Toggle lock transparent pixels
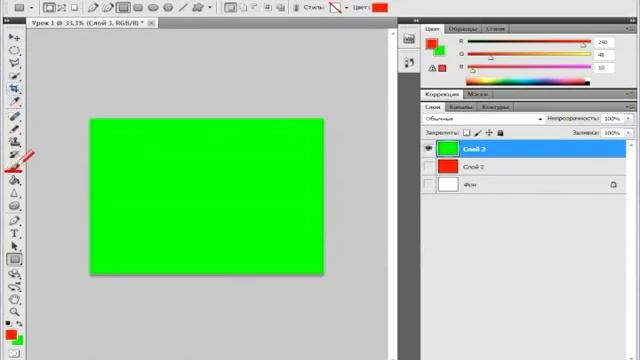 tap(467, 133)
